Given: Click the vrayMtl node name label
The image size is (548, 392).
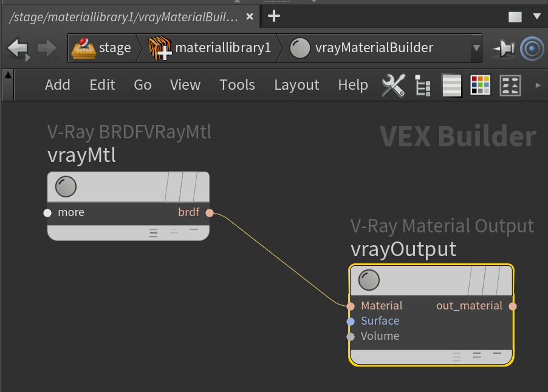Looking at the screenshot, I should (x=82, y=155).
